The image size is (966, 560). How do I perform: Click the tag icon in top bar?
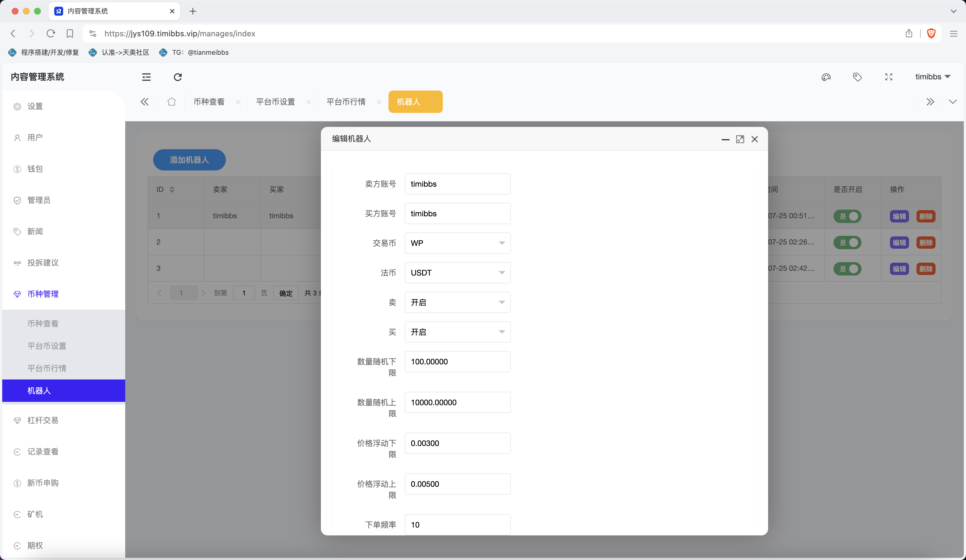tap(857, 77)
